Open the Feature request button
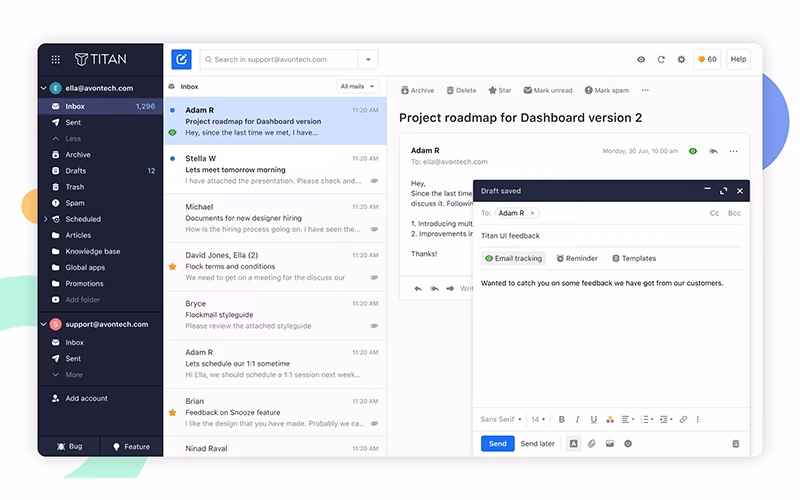The height and width of the screenshot is (500, 800). [132, 447]
